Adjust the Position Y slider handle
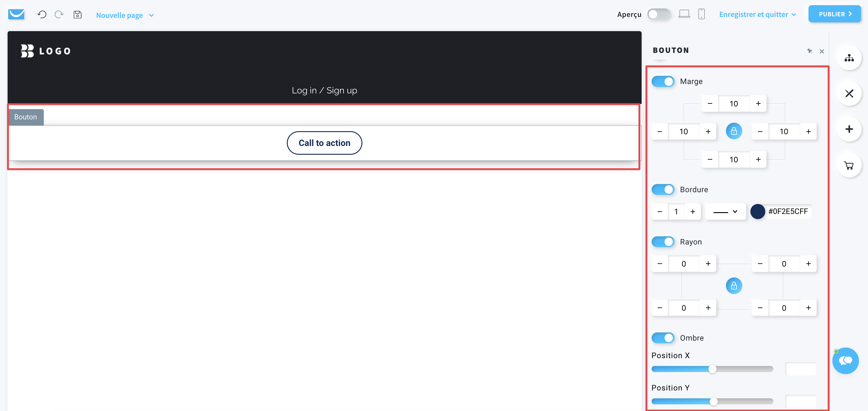This screenshot has width=868, height=411. (713, 402)
